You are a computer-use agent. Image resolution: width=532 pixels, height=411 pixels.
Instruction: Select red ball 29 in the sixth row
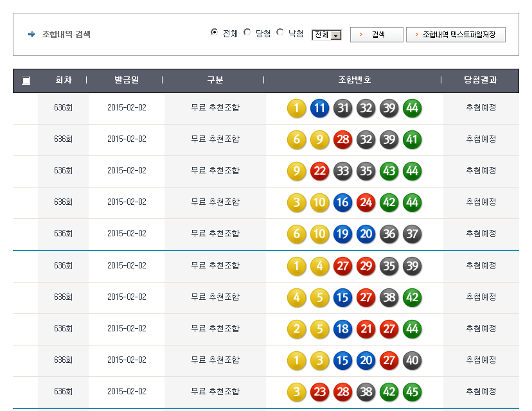coord(366,265)
